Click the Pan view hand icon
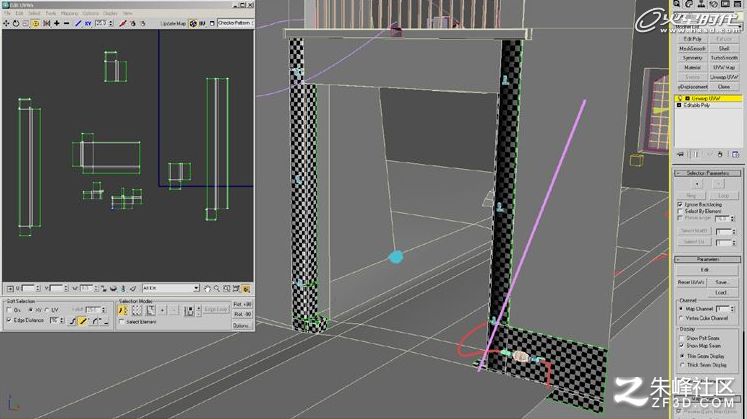Screen dimensions: 747x419 (x=207, y=289)
